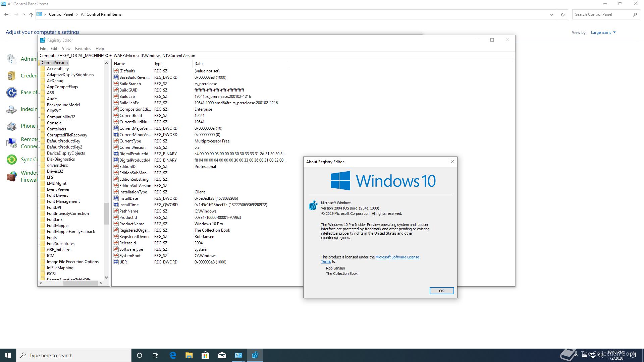Screen dimensions: 644x362
Task: Click the Type column header
Action: click(172, 64)
